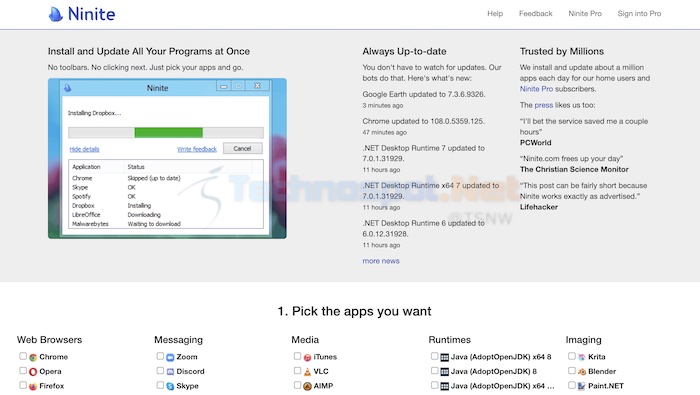Screen dimensions: 700x395
Task: Select The Christian Science Monitor text
Action: [x=574, y=170]
